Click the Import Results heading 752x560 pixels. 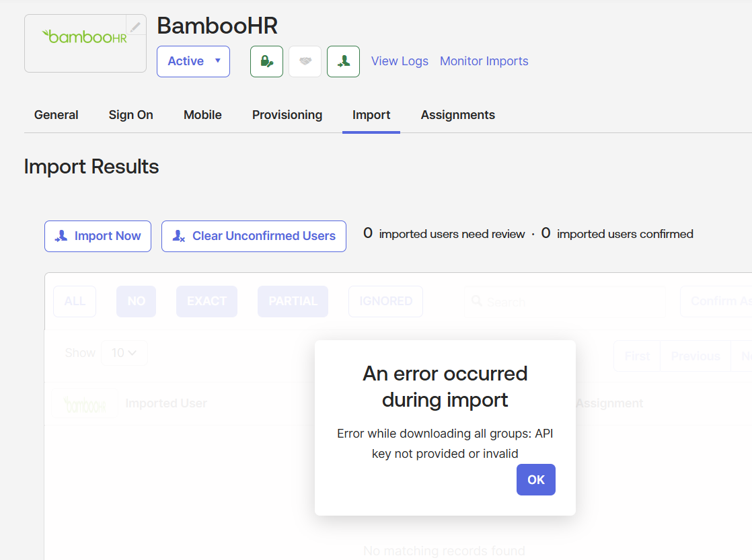pos(91,167)
